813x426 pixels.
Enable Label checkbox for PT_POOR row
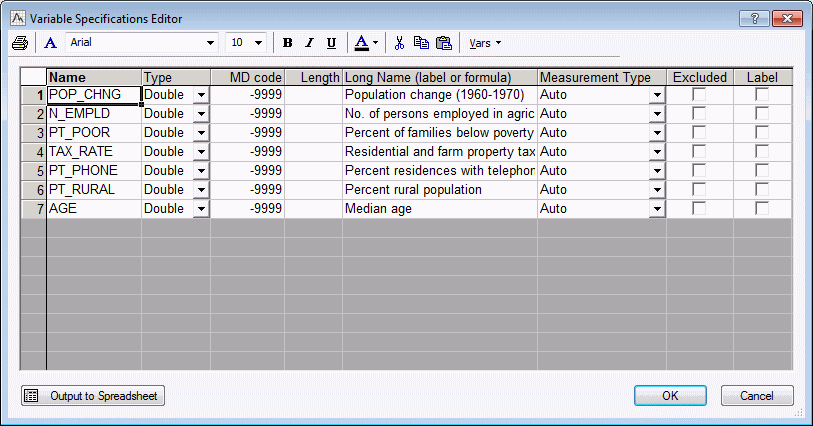tap(762, 133)
